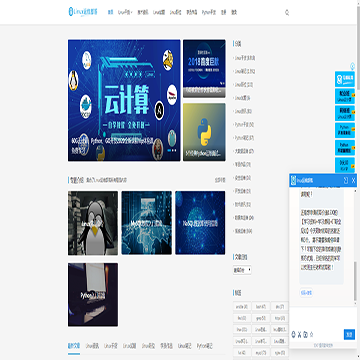360x360 pixels.
Task: Click the quick-reply chip below the chat message
Action: click(306, 292)
